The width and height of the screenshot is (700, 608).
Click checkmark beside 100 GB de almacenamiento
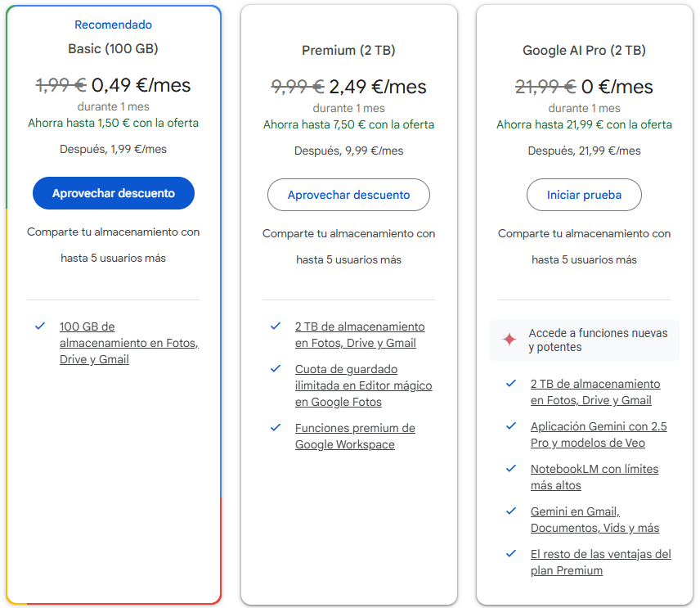pos(40,326)
